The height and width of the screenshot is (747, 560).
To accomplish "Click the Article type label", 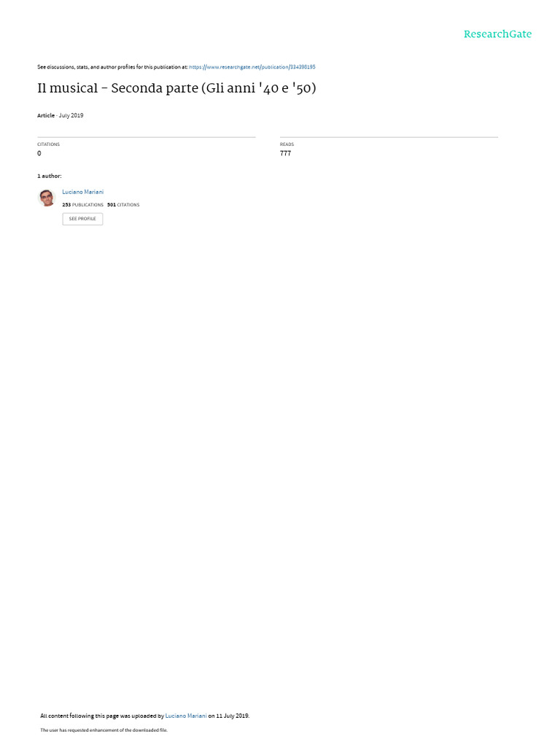I will (x=46, y=115).
